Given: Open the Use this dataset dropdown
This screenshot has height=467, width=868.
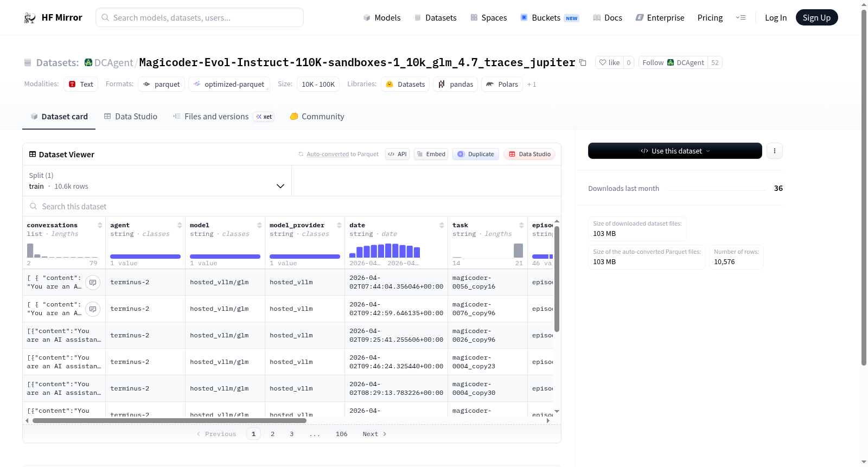Looking at the screenshot, I should (x=675, y=151).
